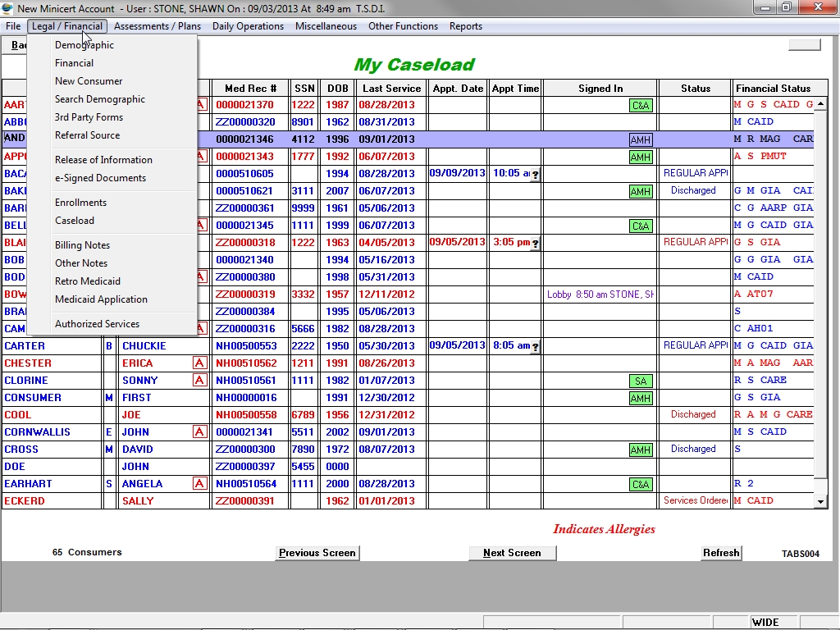Open 3rd Party Forms entry
Image resolution: width=840 pixels, height=630 pixels.
89,117
